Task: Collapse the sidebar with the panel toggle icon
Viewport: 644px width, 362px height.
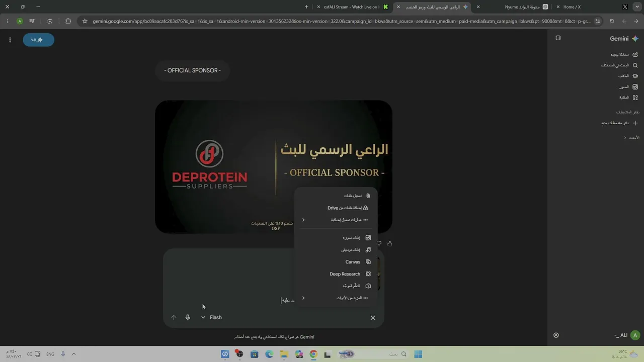Action: point(558,38)
